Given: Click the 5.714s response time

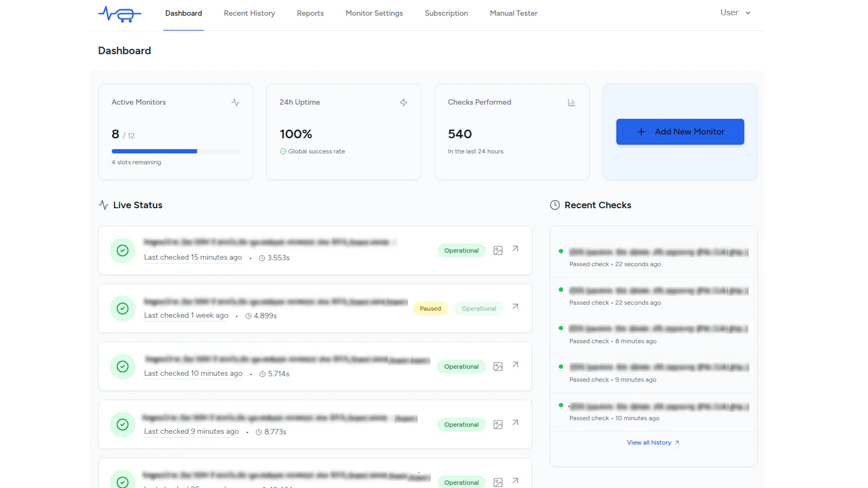Looking at the screenshot, I should point(275,374).
